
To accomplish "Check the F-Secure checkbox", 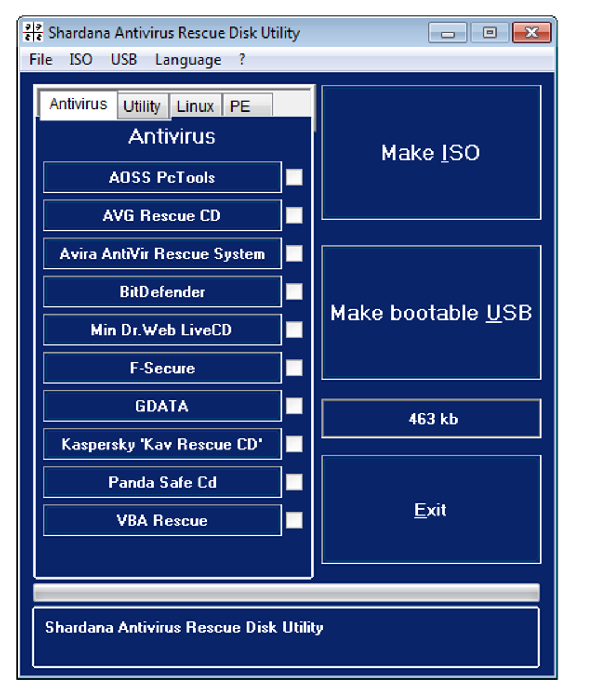I will (294, 368).
